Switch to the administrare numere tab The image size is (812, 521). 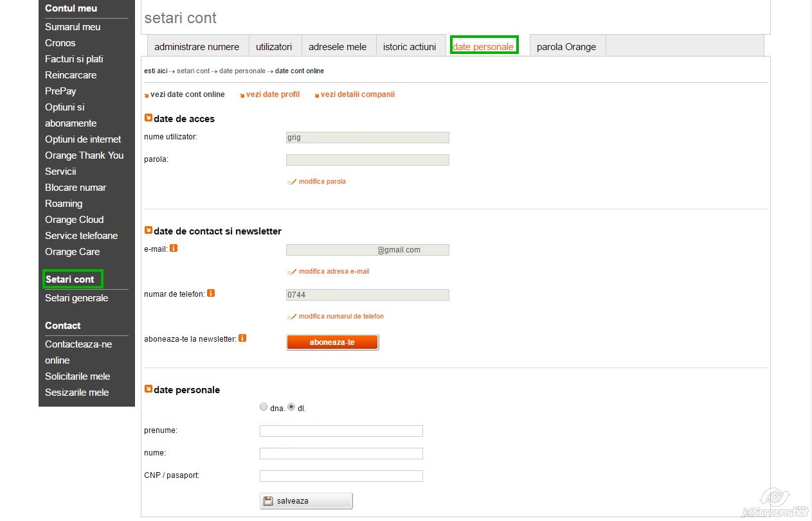click(x=197, y=46)
